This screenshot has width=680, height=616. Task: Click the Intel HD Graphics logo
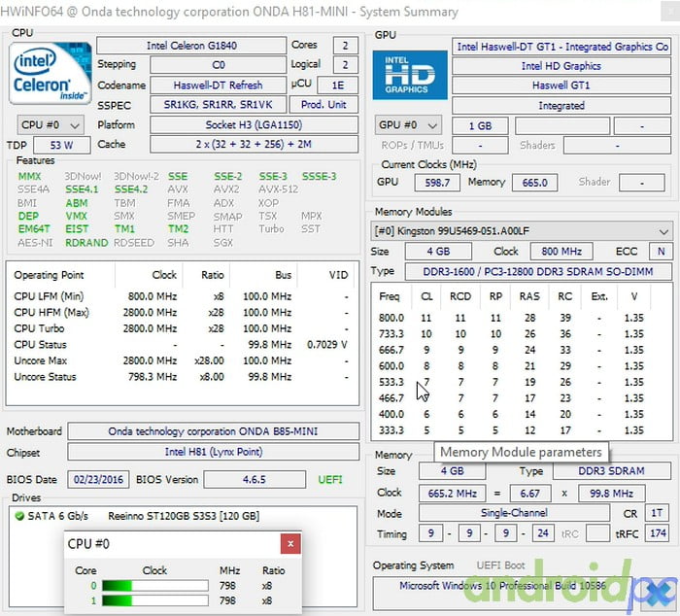410,75
